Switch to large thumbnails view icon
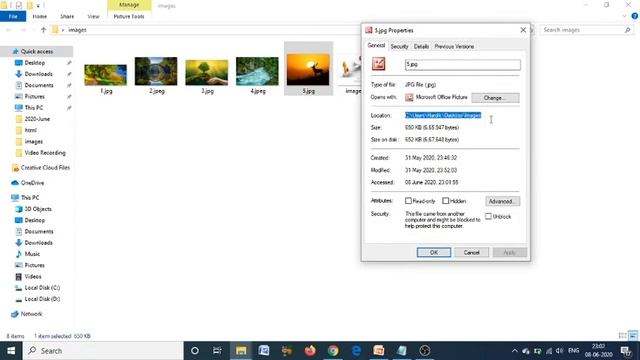This screenshot has width=640, height=360. (633, 336)
